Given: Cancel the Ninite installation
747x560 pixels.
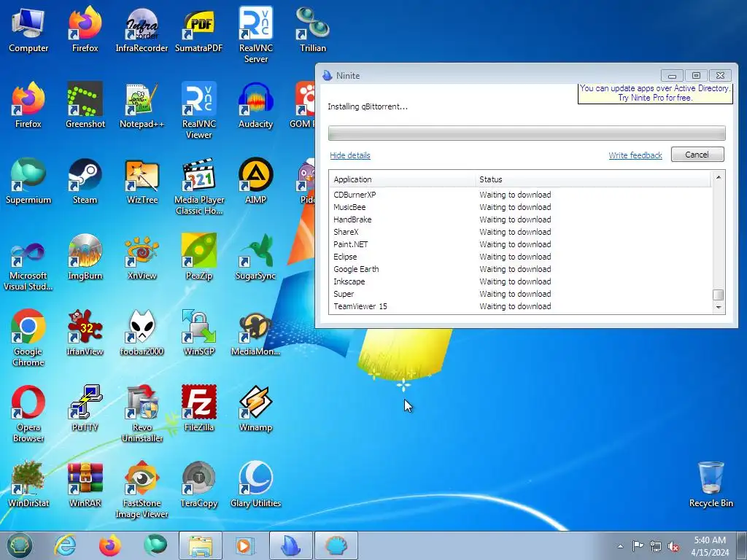Looking at the screenshot, I should point(697,155).
